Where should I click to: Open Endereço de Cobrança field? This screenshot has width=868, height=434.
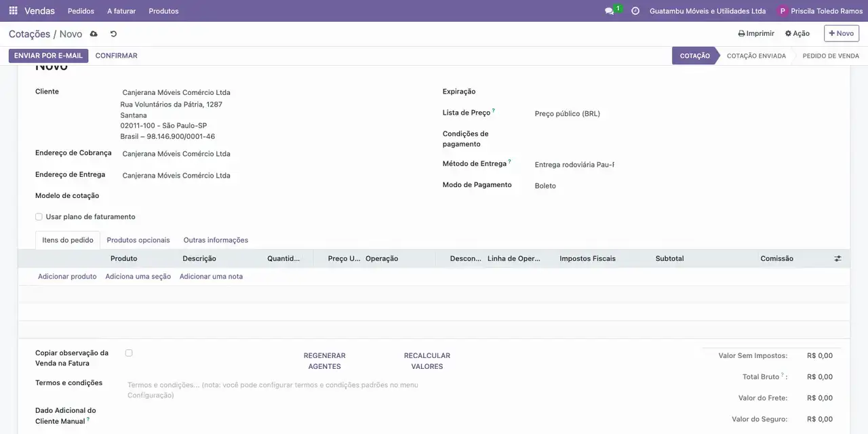tap(271, 154)
